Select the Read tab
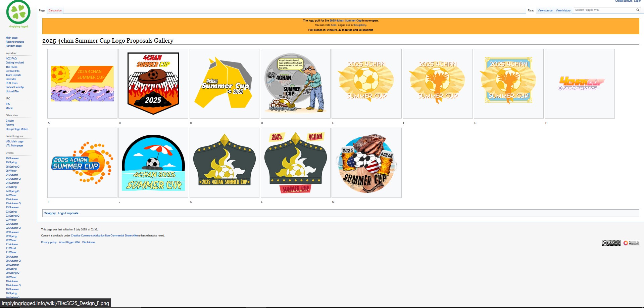This screenshot has width=644, height=308. [x=531, y=10]
